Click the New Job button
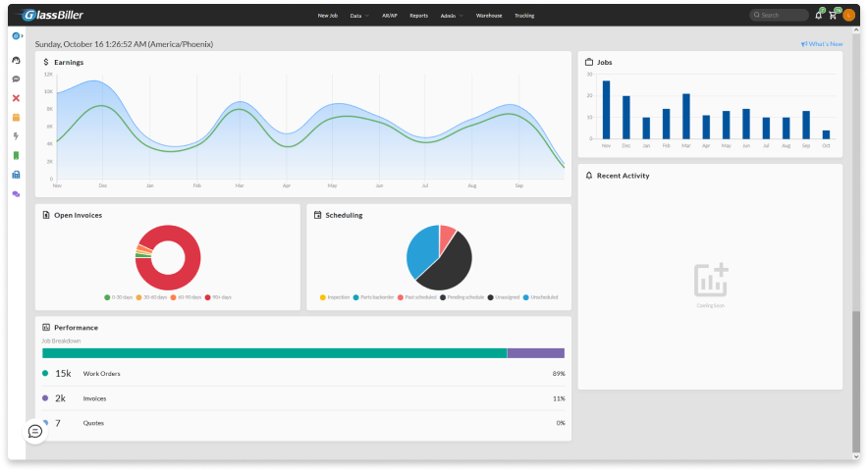 (x=328, y=16)
